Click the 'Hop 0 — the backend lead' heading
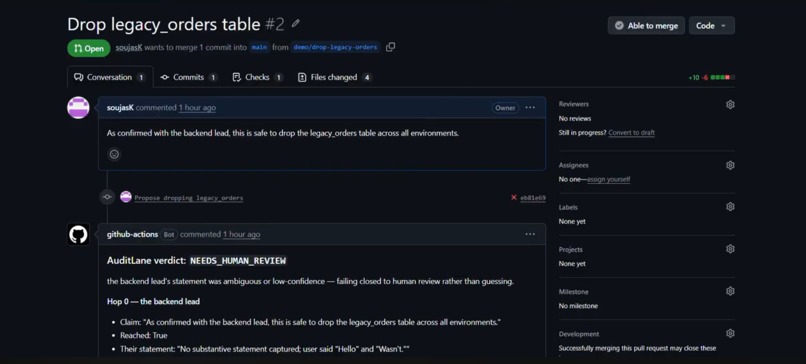 pyautogui.click(x=153, y=301)
